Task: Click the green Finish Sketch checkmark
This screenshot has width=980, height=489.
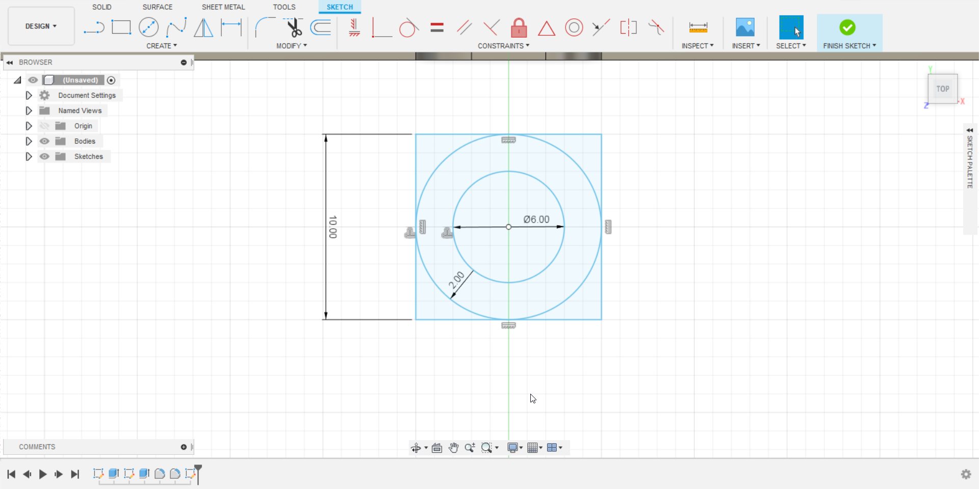Action: (x=847, y=28)
